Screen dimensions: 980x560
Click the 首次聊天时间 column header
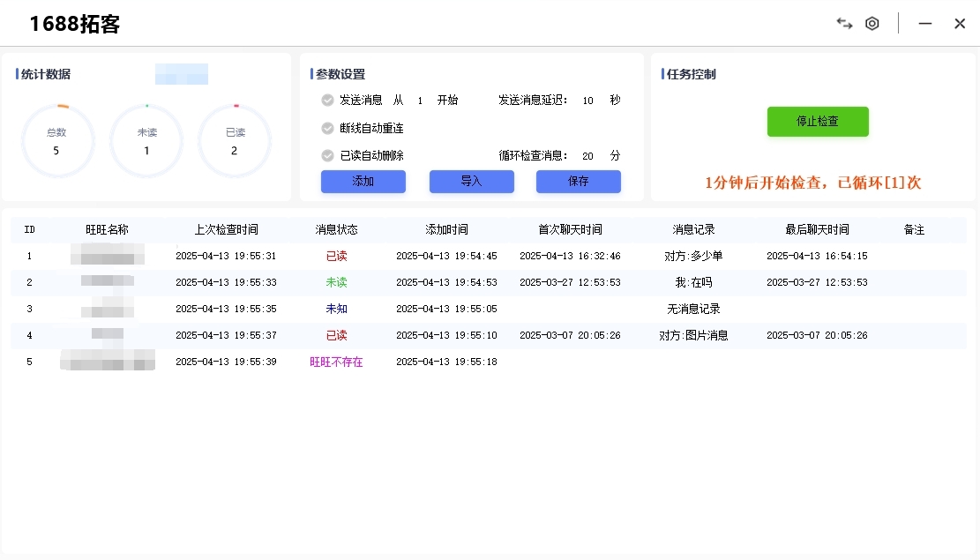click(x=570, y=230)
